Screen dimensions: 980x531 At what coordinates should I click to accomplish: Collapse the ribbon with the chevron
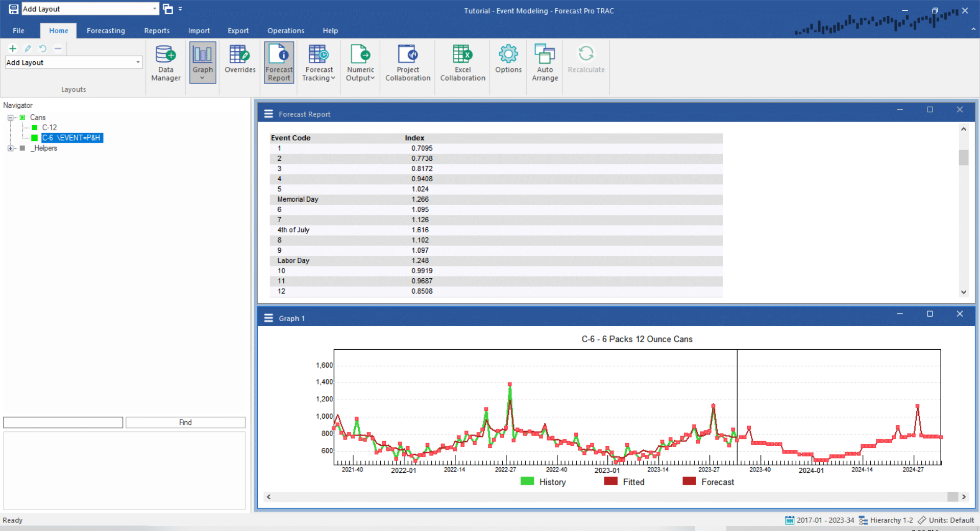[x=973, y=30]
